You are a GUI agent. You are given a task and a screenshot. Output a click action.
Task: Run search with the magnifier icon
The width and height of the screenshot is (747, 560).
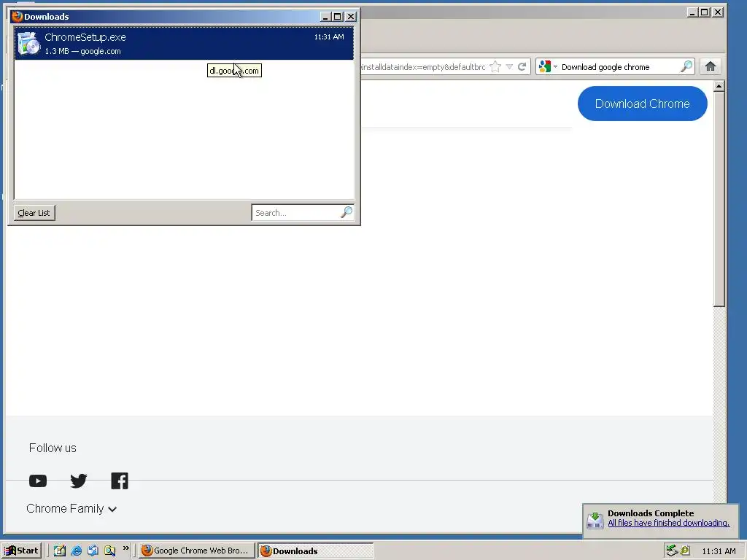(686, 66)
